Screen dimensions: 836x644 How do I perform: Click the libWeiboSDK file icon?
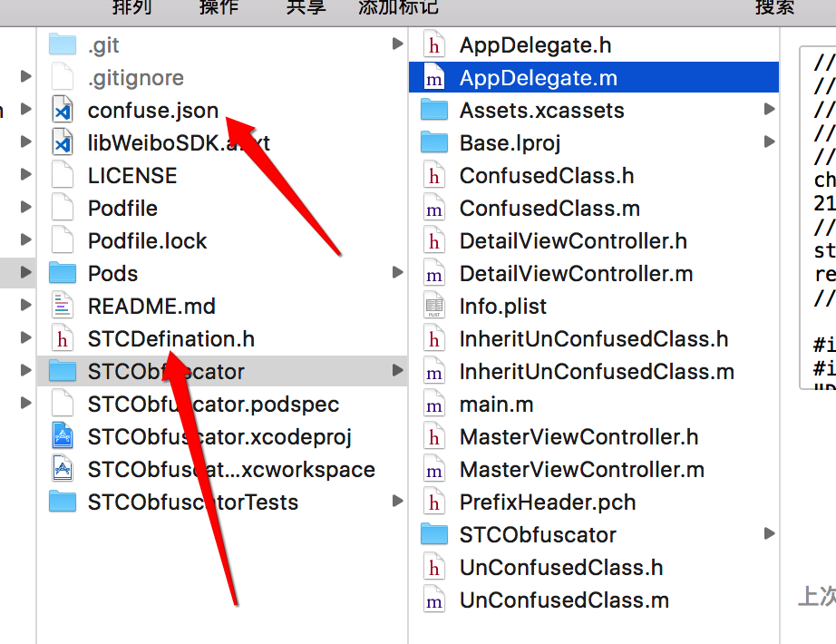click(x=63, y=143)
